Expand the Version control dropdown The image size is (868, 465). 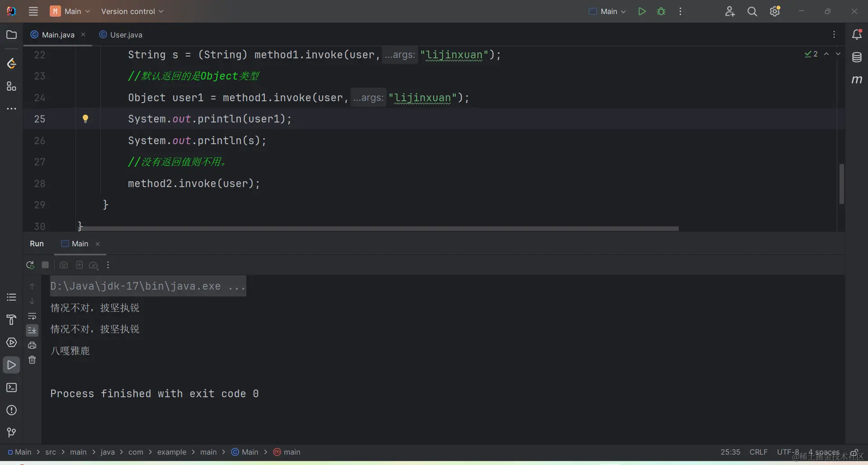[x=132, y=11]
